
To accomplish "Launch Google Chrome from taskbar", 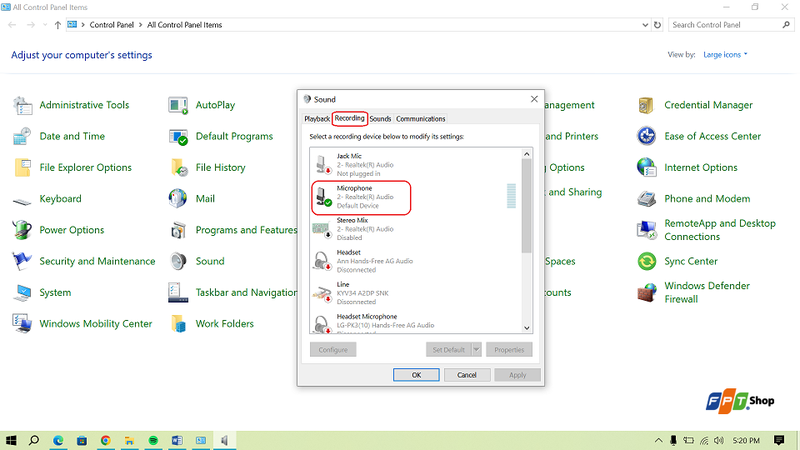I will pyautogui.click(x=106, y=440).
